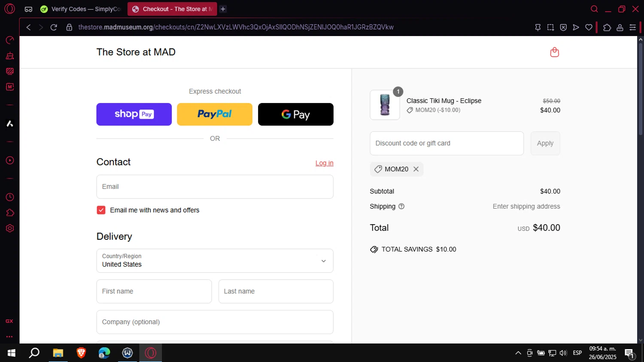Focus the Discount code or gift card field
The image size is (644, 362).
pyautogui.click(x=447, y=143)
